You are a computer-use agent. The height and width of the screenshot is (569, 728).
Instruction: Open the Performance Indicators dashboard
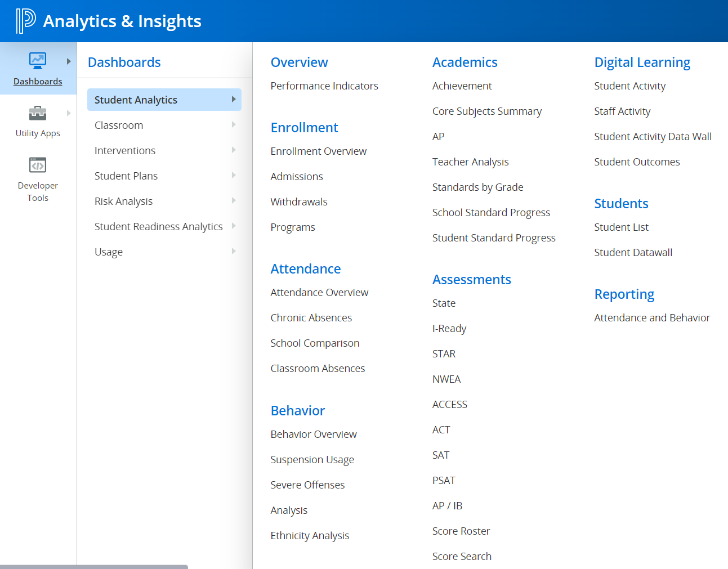point(324,86)
